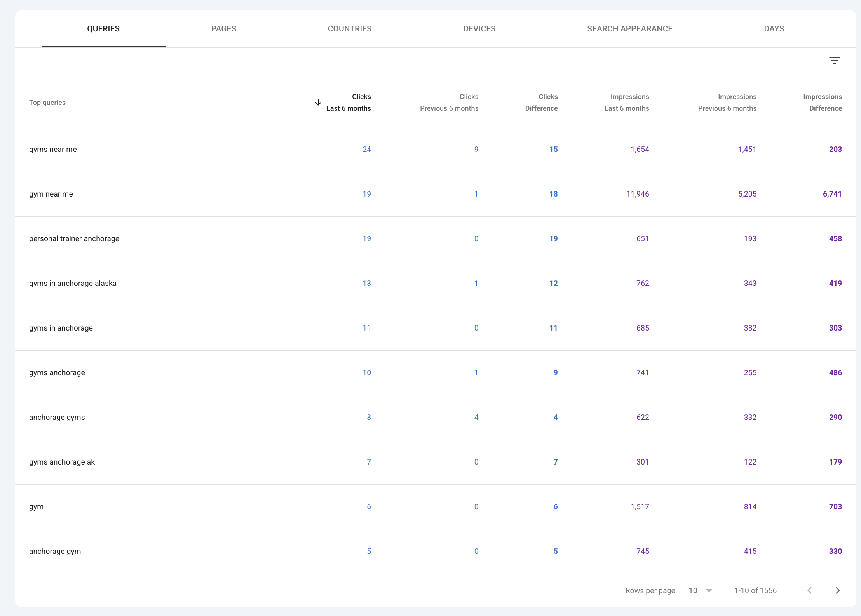Click the sort arrow beside Clicks Last 6 months
Screen dimensions: 861x616
coord(318,103)
